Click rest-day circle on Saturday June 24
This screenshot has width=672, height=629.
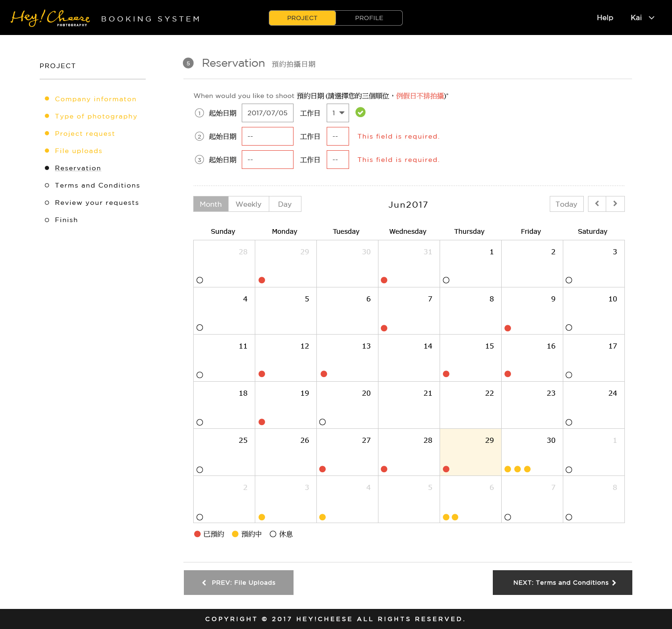569,422
